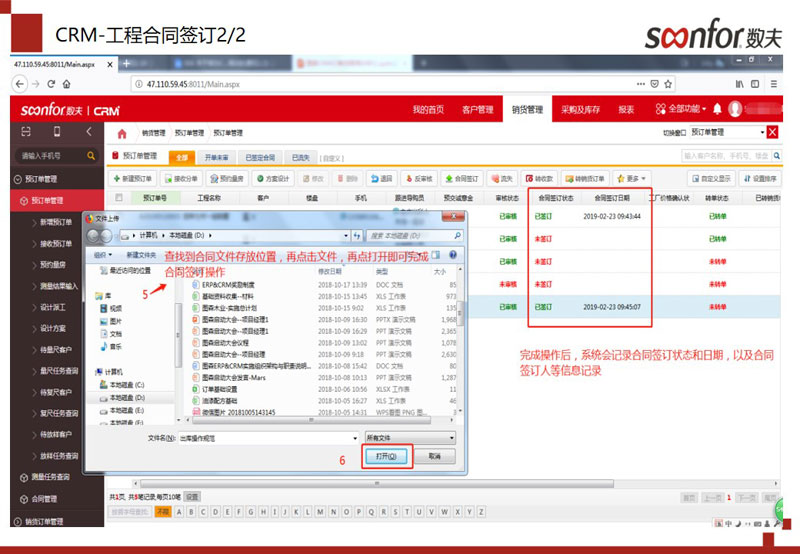Open the 切换窗口 预订单管理 dropdown
This screenshot has width=800, height=554.
coord(726,132)
